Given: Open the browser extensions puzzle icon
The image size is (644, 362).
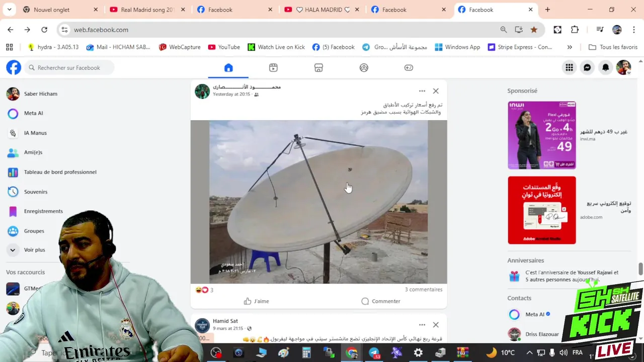Looking at the screenshot, I should [575, 30].
